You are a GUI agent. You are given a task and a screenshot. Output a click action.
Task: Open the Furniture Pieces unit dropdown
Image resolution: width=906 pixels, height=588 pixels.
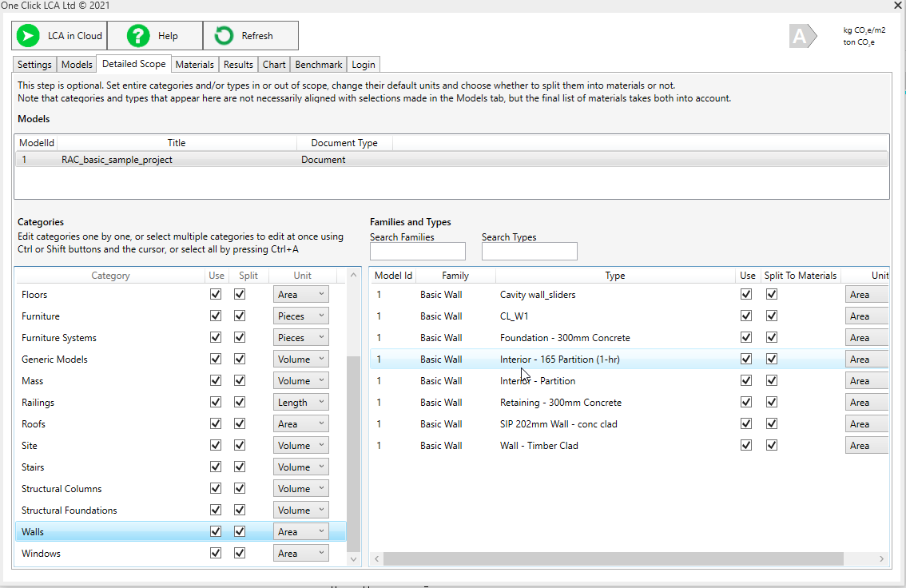(301, 316)
